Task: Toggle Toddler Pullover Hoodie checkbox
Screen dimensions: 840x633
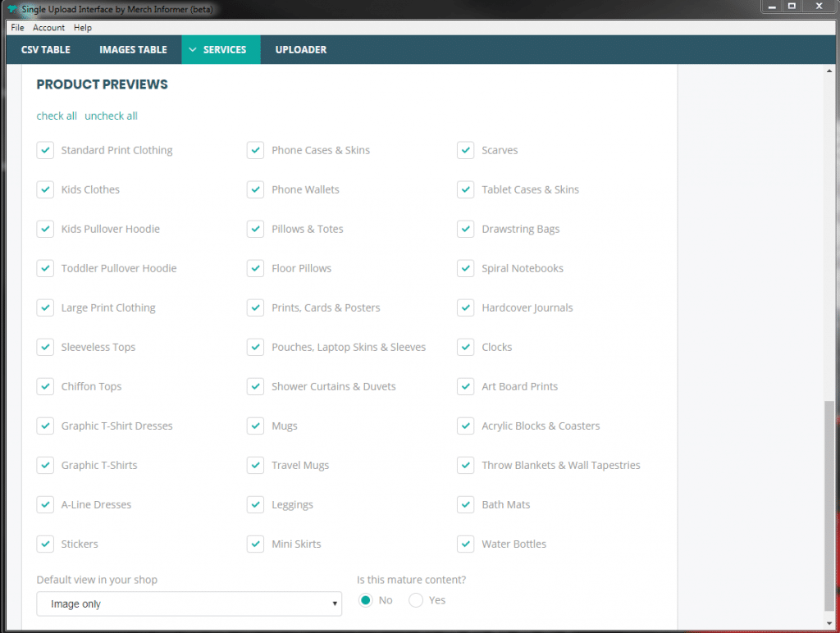Action: tap(46, 268)
